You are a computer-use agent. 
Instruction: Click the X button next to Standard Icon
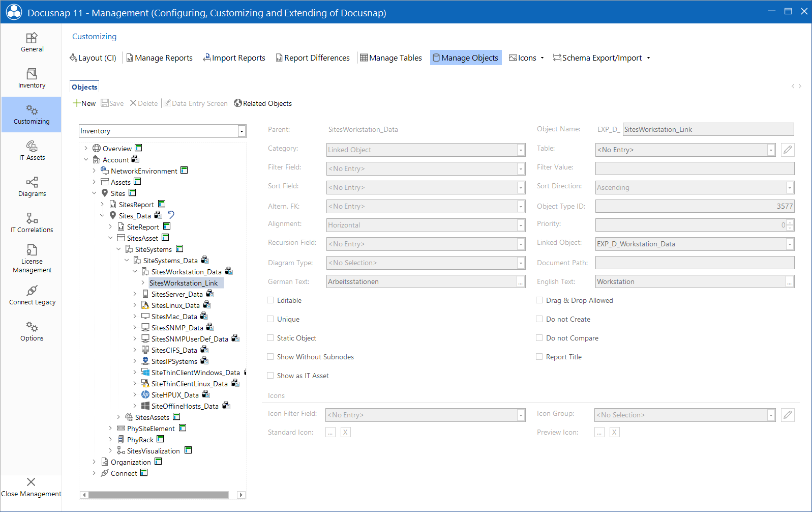[346, 432]
